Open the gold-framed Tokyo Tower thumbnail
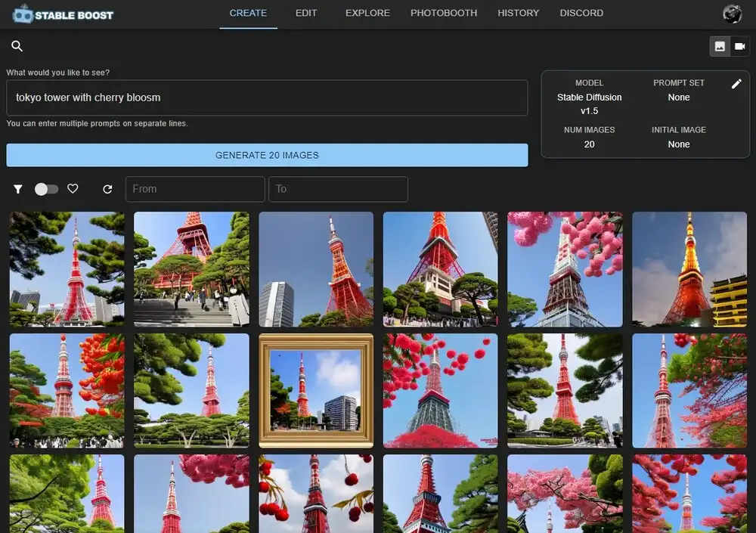The height and width of the screenshot is (533, 756). (316, 391)
